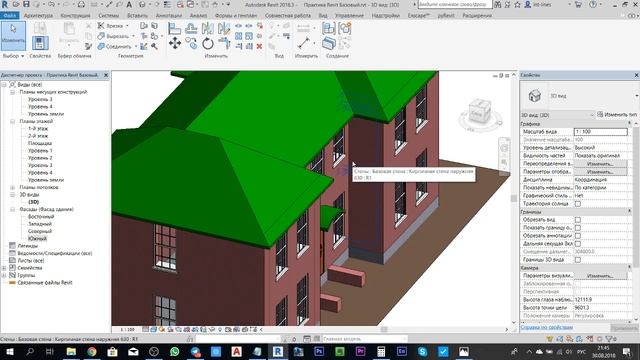This screenshot has height=360, width=640.
Task: Click the Соединить (Join) geometry tool
Action: click(115, 47)
